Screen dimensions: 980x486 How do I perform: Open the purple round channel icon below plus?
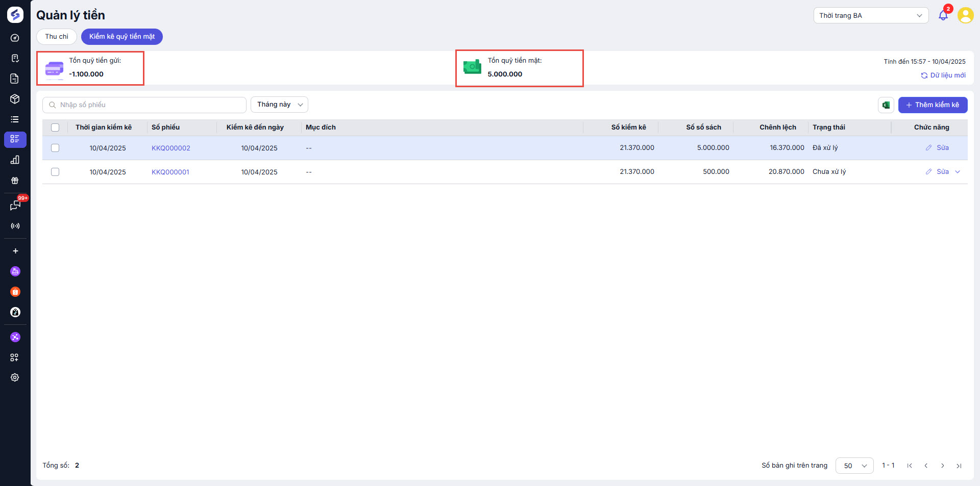pyautogui.click(x=15, y=271)
